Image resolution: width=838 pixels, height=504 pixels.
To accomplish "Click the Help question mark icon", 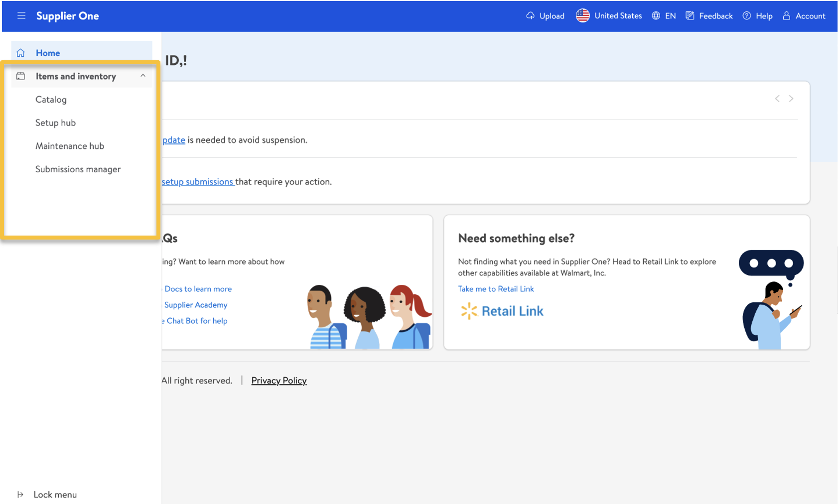I will coord(746,16).
